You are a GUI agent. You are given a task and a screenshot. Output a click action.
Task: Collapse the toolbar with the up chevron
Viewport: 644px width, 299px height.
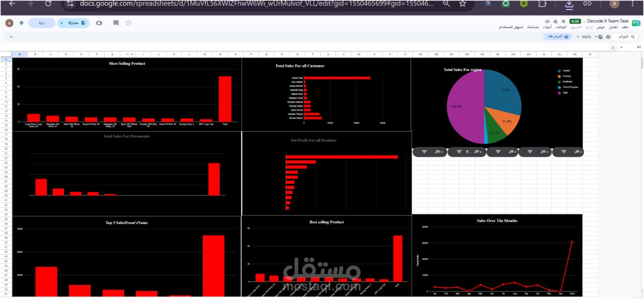[11, 37]
